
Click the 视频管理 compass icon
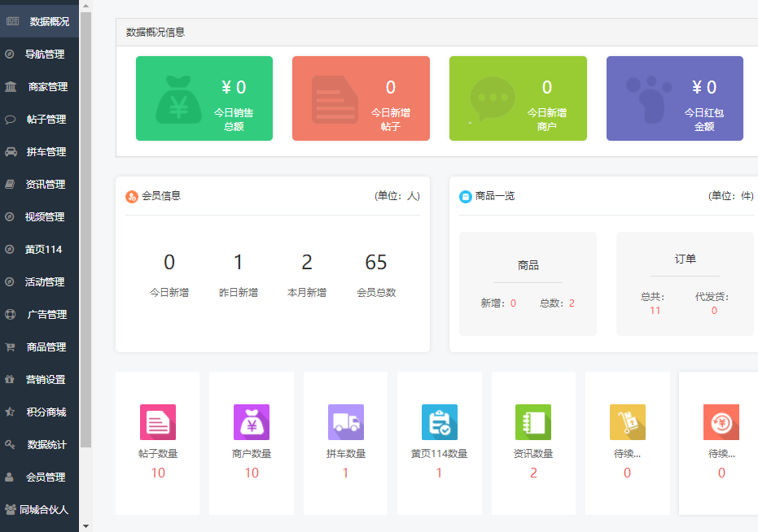(x=10, y=217)
